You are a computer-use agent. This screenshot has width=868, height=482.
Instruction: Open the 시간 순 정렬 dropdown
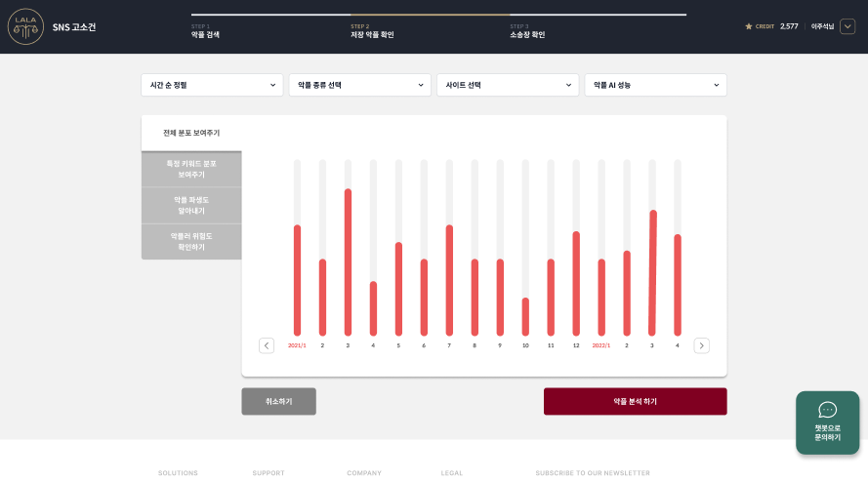coord(212,85)
